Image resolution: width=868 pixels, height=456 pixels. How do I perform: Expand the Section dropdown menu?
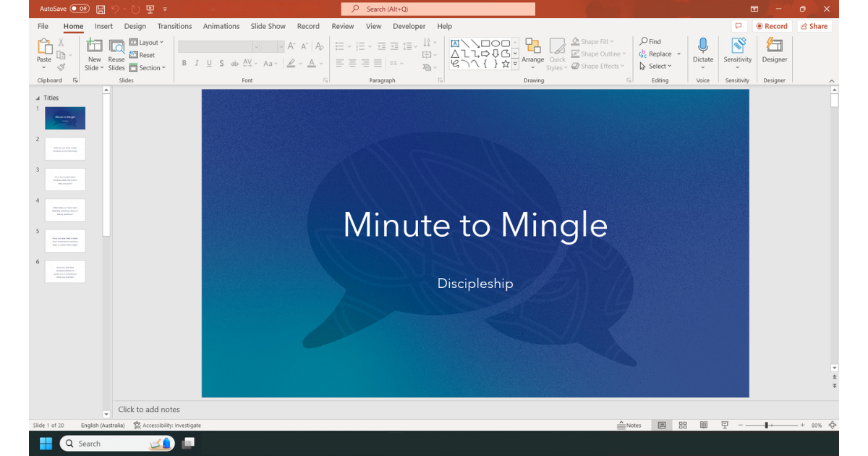(x=148, y=68)
